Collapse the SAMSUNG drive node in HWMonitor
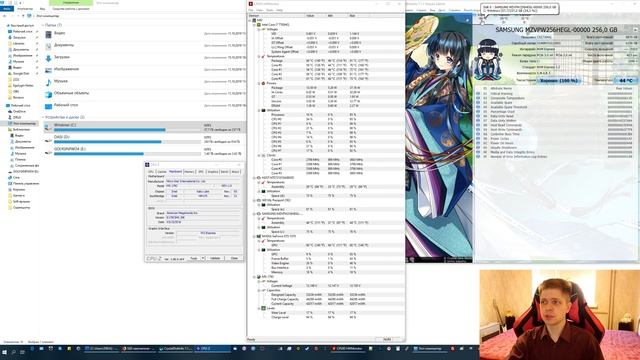Image resolution: width=640 pixels, height=360 pixels. [254, 214]
